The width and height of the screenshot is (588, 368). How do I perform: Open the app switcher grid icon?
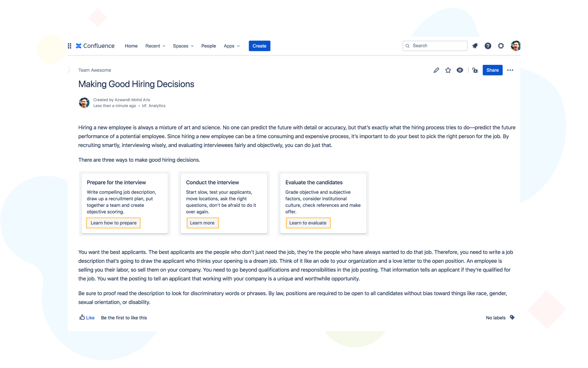click(69, 46)
